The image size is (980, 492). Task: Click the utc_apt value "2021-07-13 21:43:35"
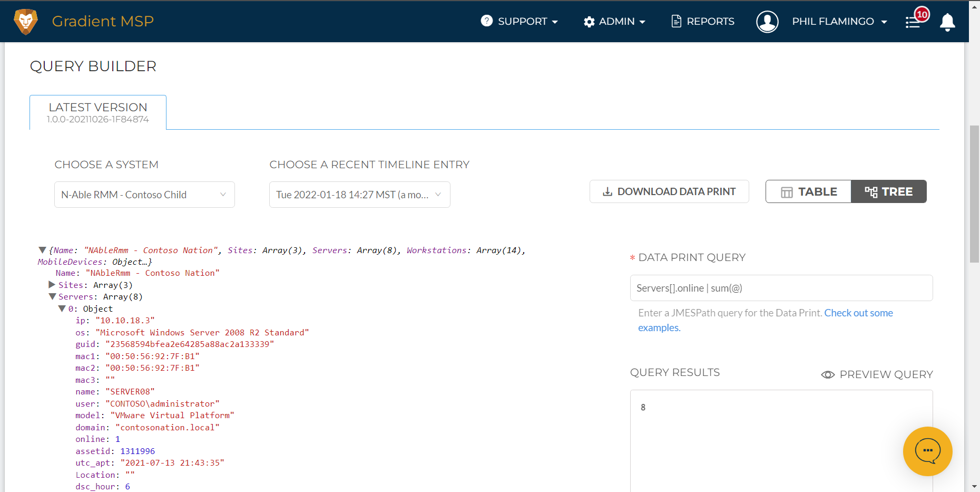tap(172, 463)
